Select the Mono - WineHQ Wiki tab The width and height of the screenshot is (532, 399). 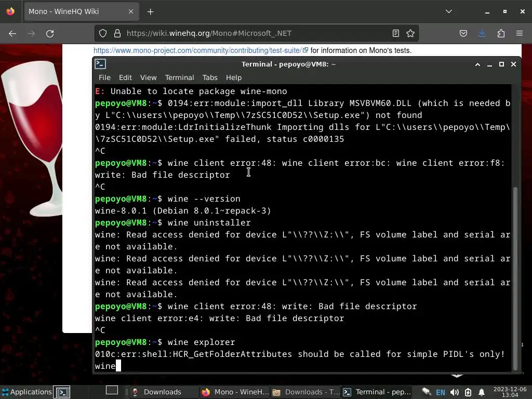point(82,11)
